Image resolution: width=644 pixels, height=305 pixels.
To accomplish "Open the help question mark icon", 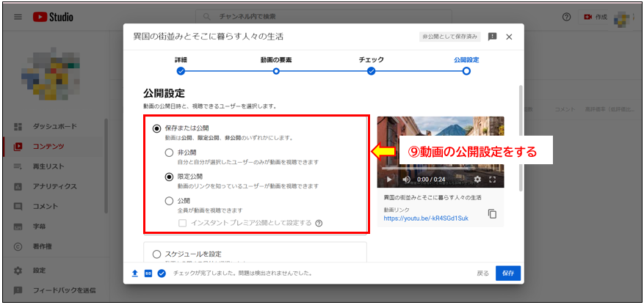I will [x=567, y=17].
